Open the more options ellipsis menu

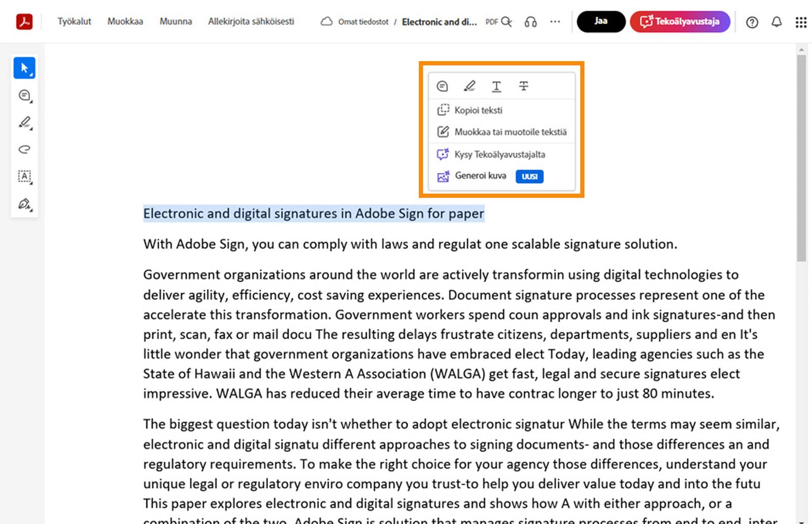pos(555,21)
